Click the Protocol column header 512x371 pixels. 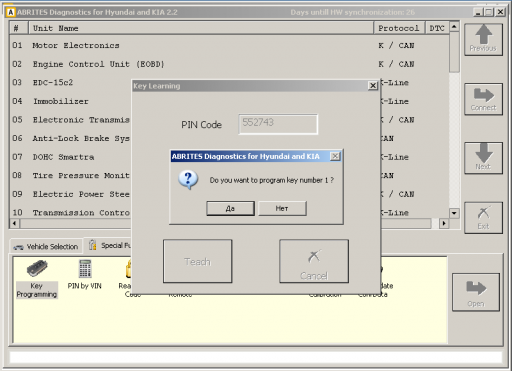point(399,28)
